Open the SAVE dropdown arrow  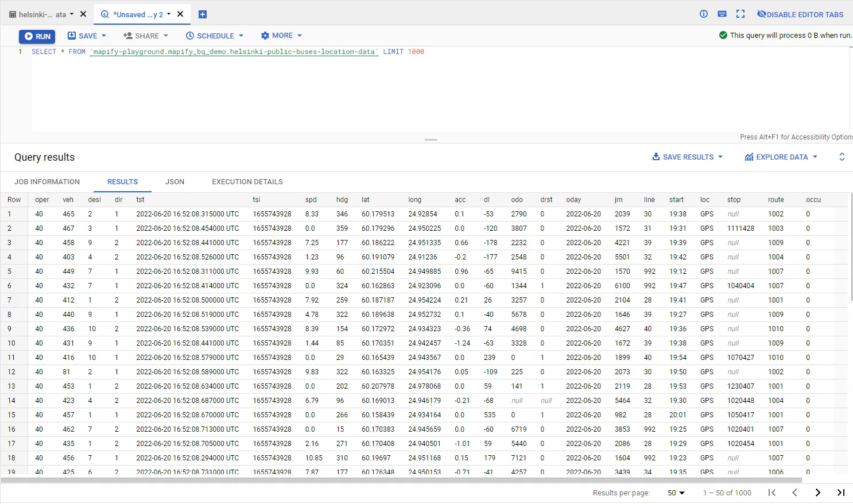tap(104, 36)
